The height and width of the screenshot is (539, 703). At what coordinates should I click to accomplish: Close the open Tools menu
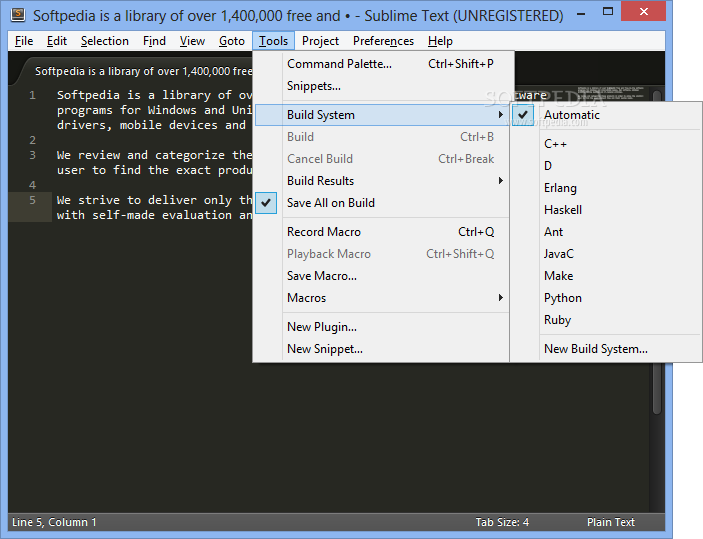pos(273,41)
